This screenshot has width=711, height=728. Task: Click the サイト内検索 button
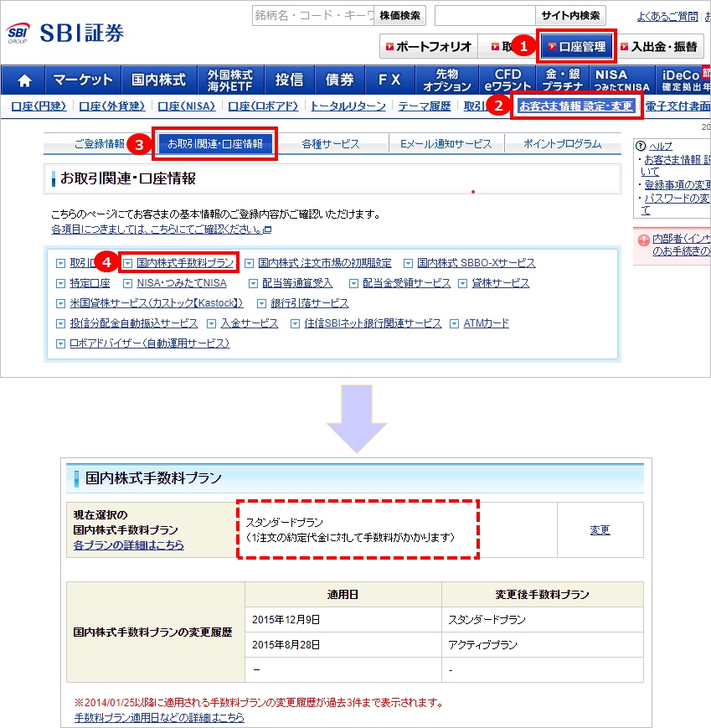(x=570, y=16)
